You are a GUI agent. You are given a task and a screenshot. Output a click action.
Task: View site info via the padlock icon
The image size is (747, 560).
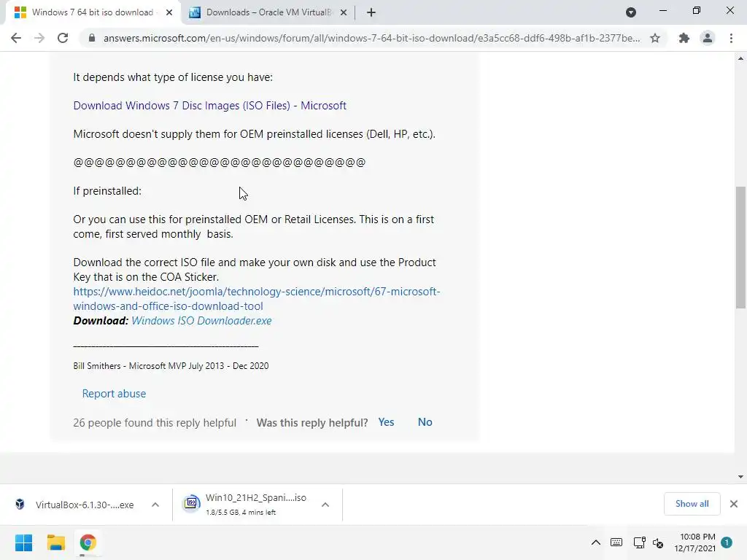(91, 38)
